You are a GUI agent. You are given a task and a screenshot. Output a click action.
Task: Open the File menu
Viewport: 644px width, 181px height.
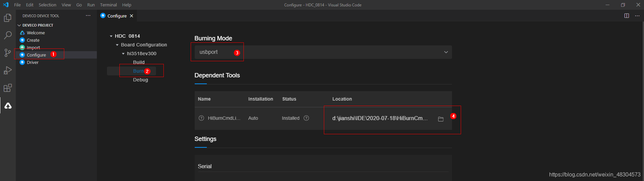17,5
